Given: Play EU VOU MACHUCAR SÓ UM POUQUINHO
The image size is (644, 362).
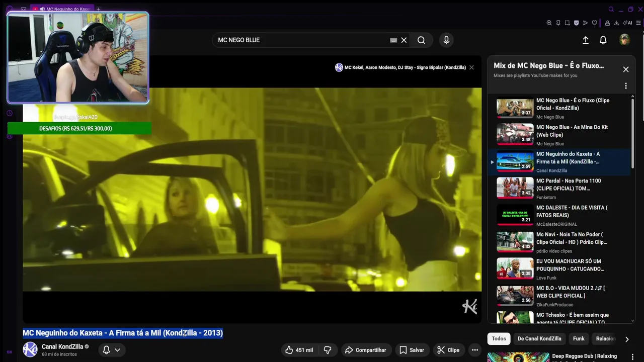Looking at the screenshot, I should (558, 269).
